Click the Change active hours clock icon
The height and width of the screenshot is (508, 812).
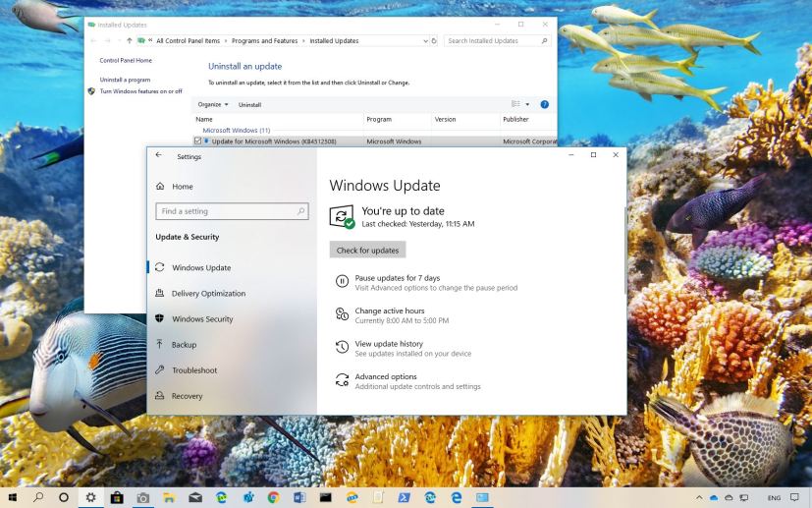pos(342,314)
